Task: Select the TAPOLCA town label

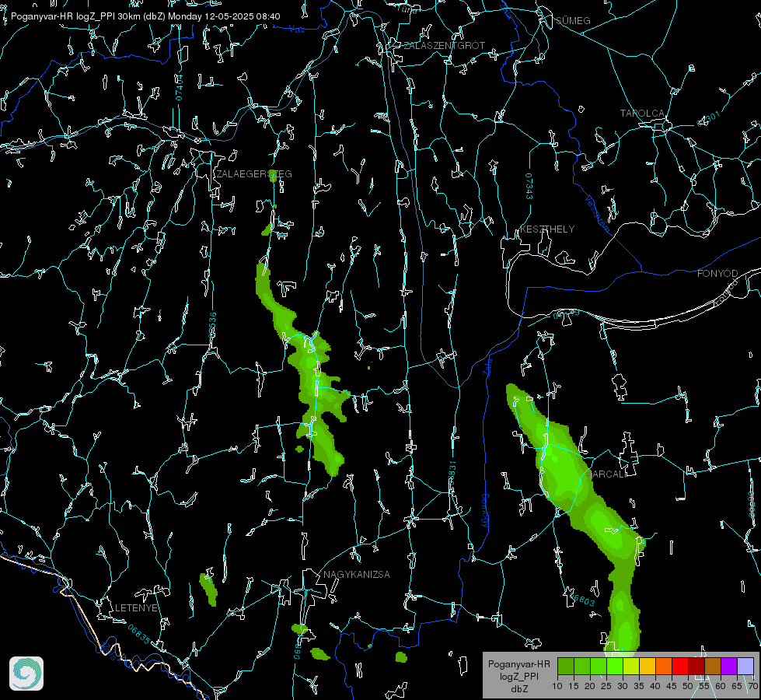Action: point(643,114)
